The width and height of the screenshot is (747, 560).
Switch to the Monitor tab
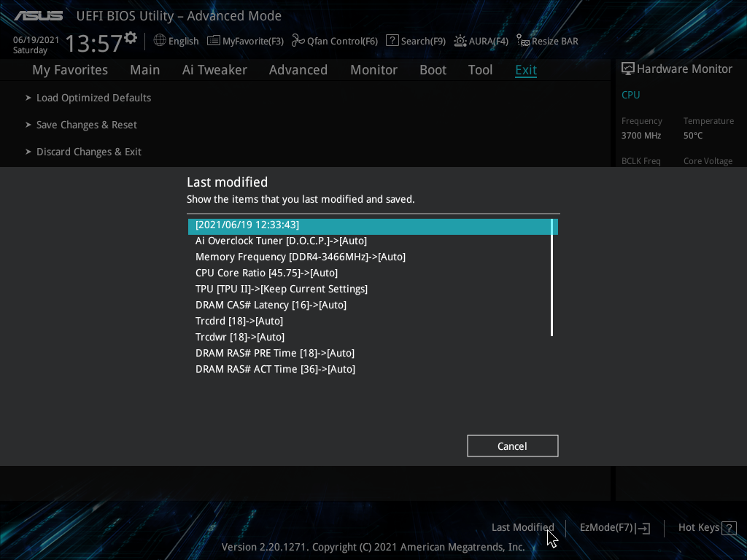[373, 70]
